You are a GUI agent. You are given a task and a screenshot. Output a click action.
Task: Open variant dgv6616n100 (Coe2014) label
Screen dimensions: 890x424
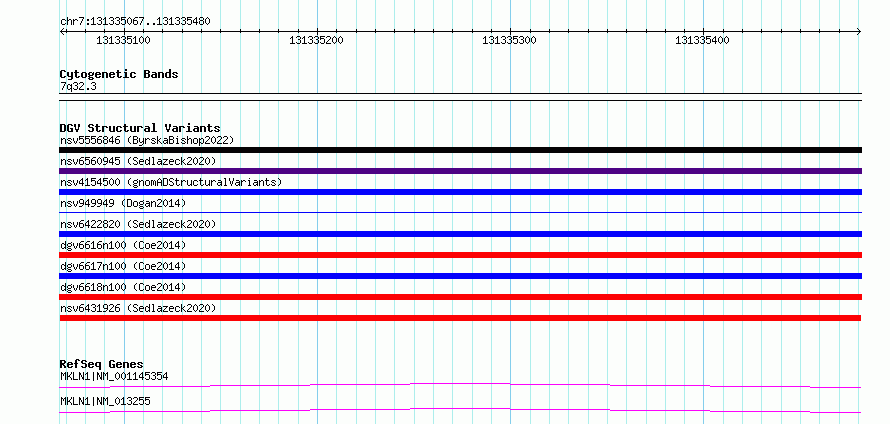point(123,245)
